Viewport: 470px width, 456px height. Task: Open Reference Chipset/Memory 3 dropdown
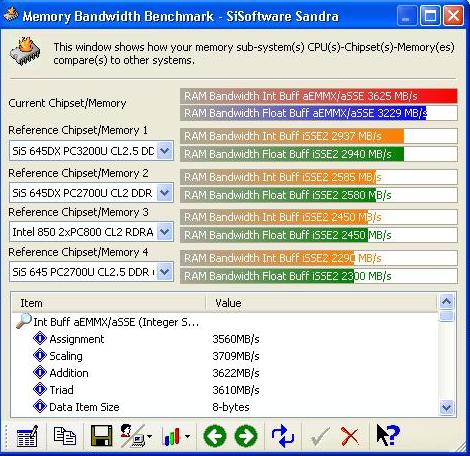coord(165,232)
